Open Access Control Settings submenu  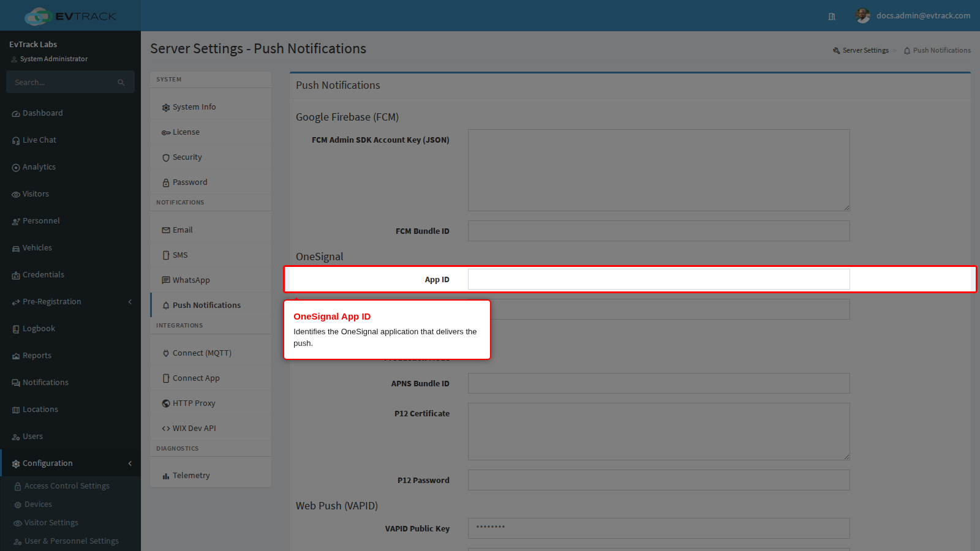[x=70, y=486]
